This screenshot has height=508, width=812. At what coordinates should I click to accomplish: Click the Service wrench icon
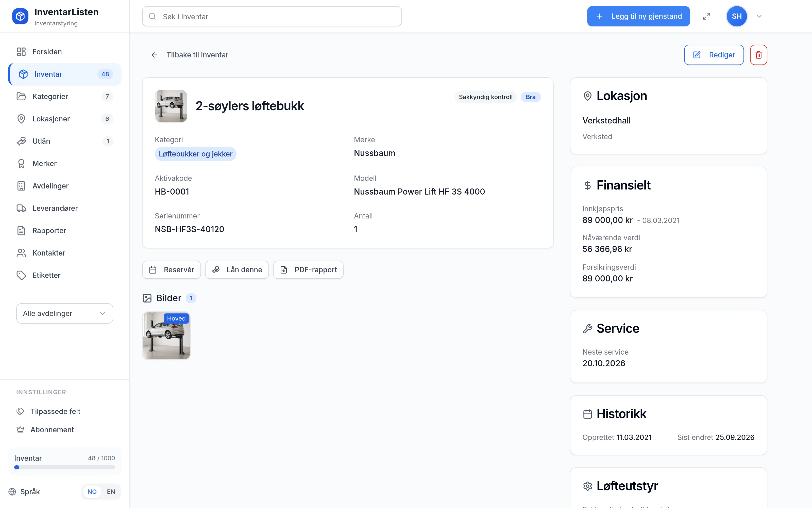coord(587,329)
